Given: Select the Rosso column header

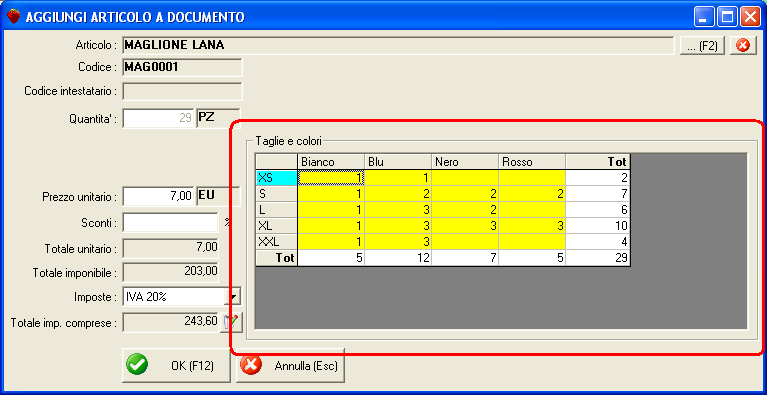Looking at the screenshot, I should coord(532,162).
